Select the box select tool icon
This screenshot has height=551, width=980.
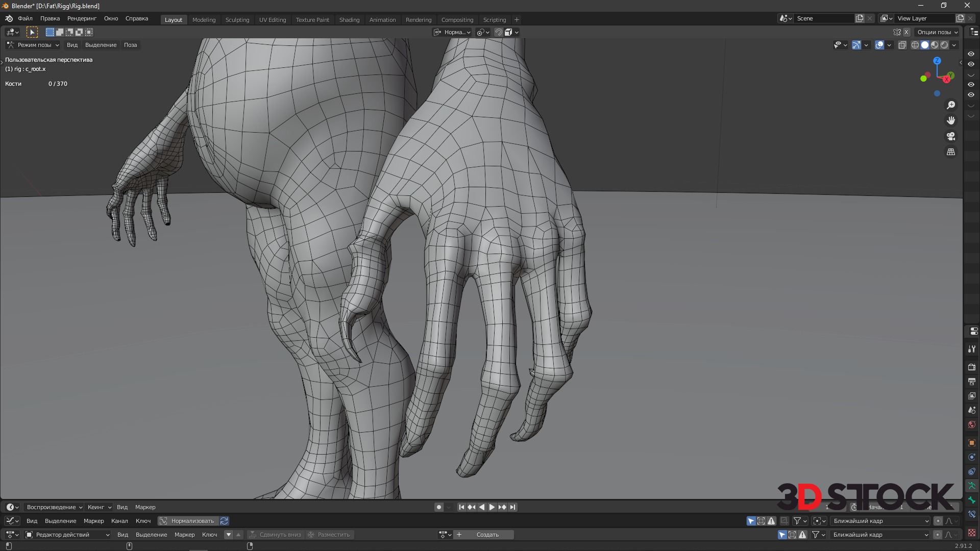pos(32,32)
